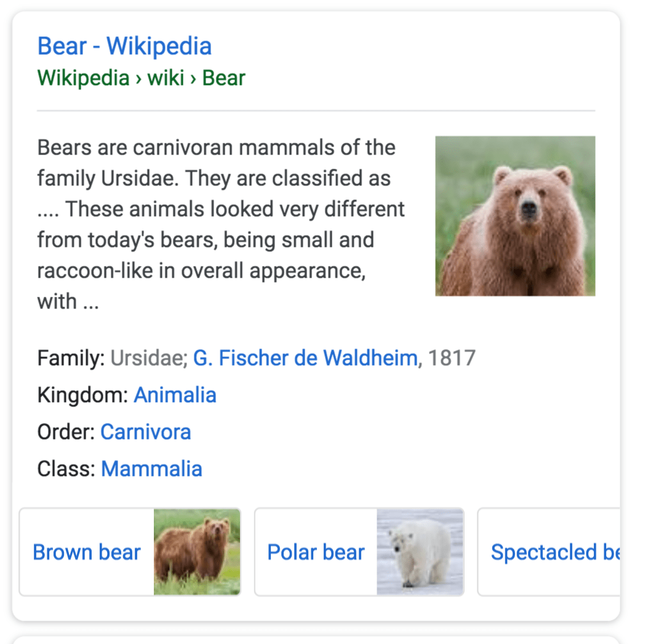Click the "Bear" segment of green breadcrumb
656x644 pixels.
(224, 78)
